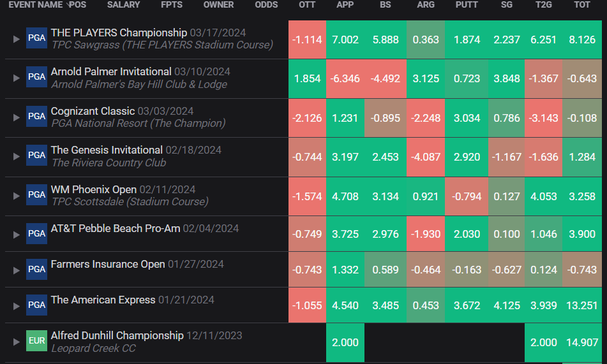Expand the Cognizant Classic row arrow

point(16,117)
